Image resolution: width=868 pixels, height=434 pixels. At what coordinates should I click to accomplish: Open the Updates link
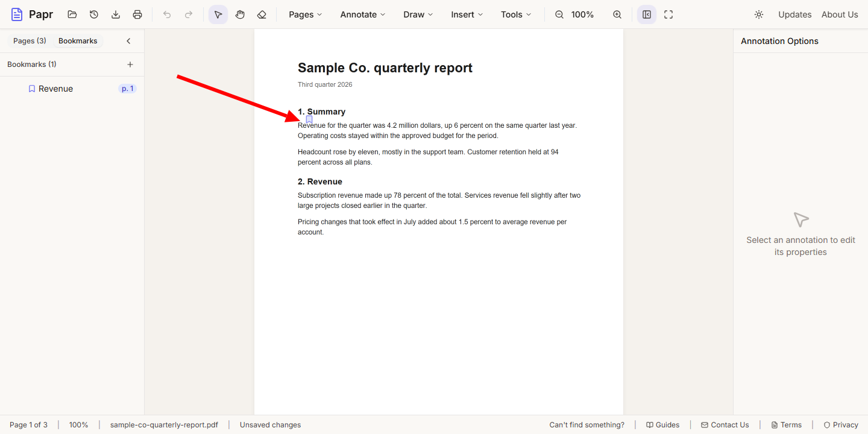(794, 14)
